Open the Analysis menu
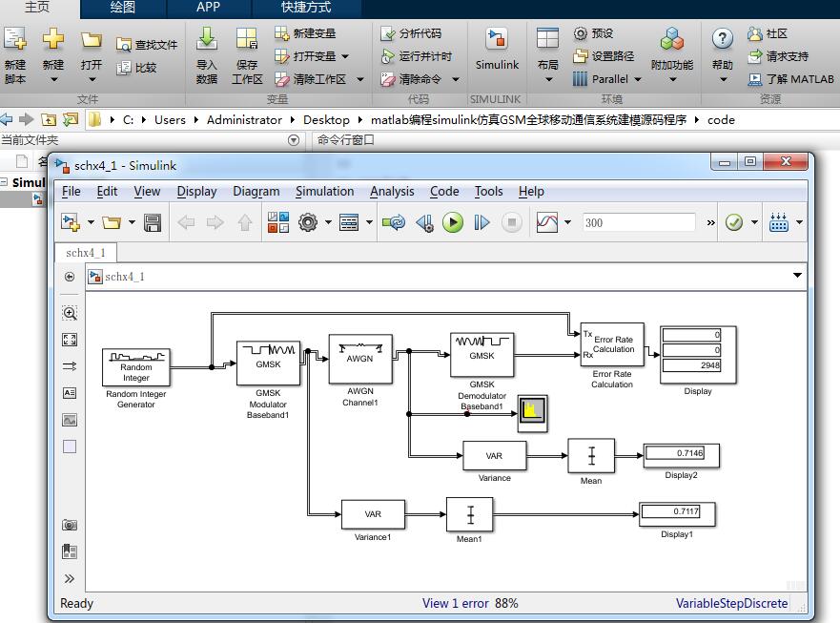 pos(392,192)
